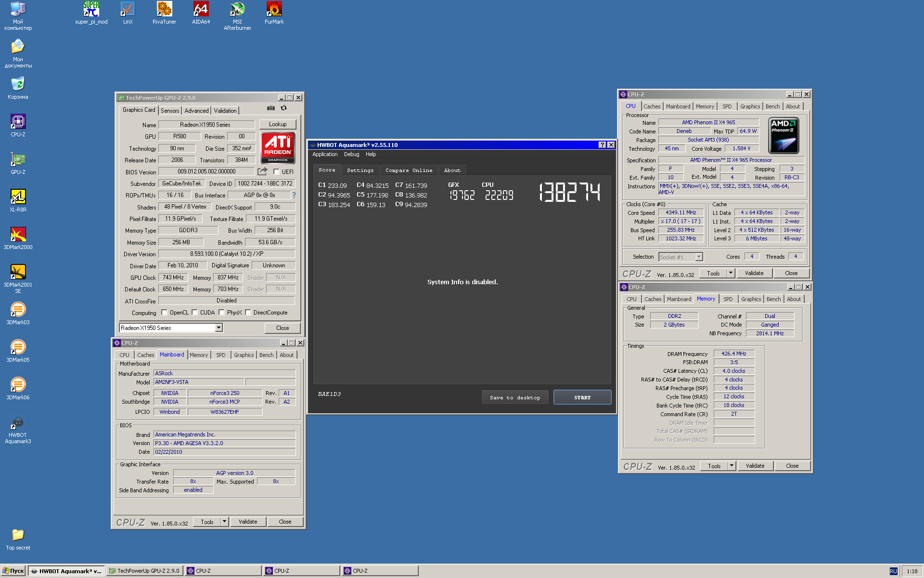This screenshot has height=578, width=924.
Task: Click the START button in Aquamark
Action: 582,397
